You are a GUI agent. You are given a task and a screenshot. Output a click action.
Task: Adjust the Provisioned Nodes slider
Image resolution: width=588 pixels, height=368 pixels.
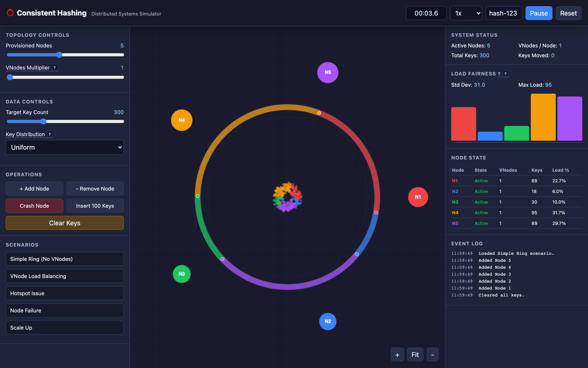coord(65,55)
